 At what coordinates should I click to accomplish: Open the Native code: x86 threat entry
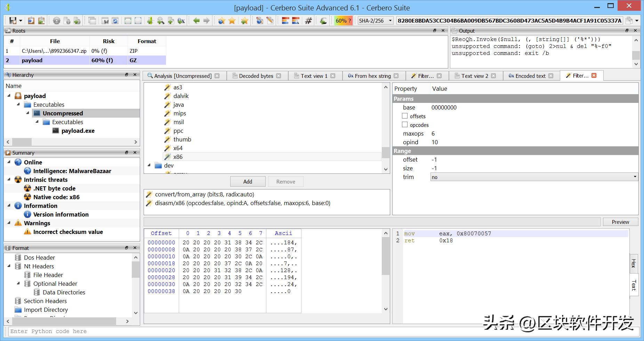pyautogui.click(x=56, y=197)
